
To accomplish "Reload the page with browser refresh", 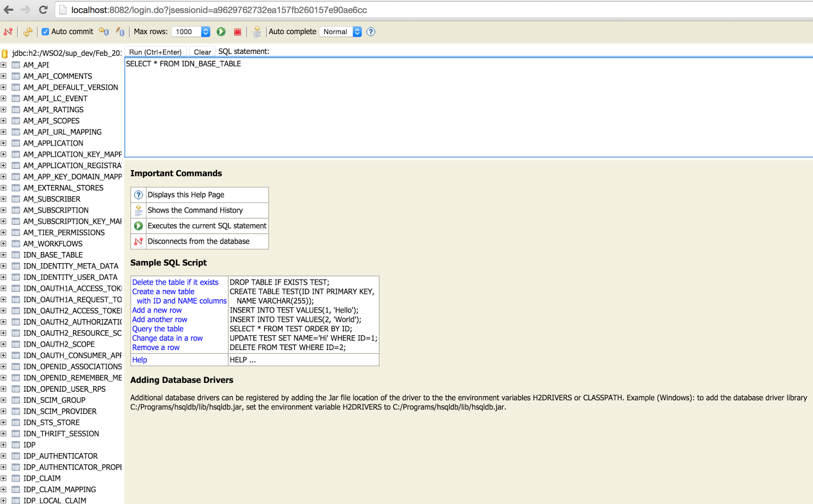I will coord(43,10).
